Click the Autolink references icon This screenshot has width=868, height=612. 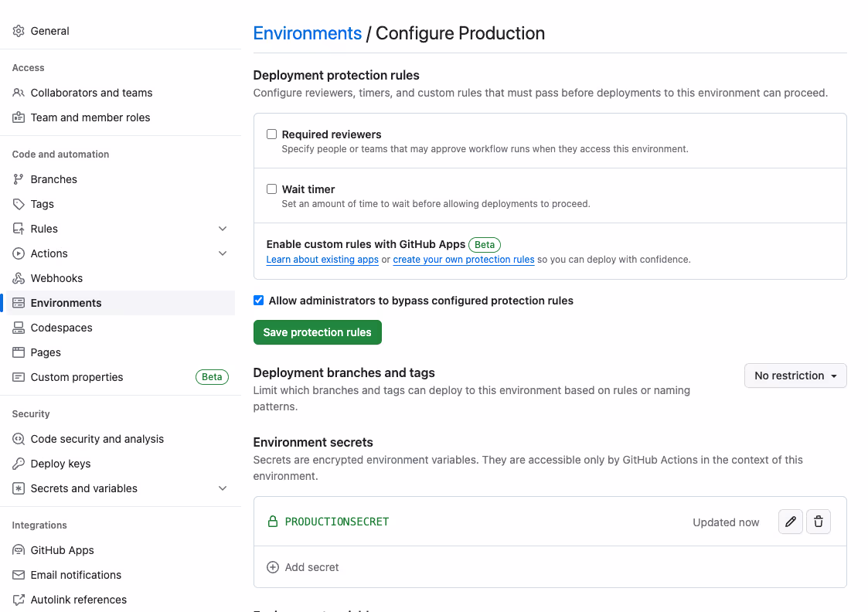(19, 600)
